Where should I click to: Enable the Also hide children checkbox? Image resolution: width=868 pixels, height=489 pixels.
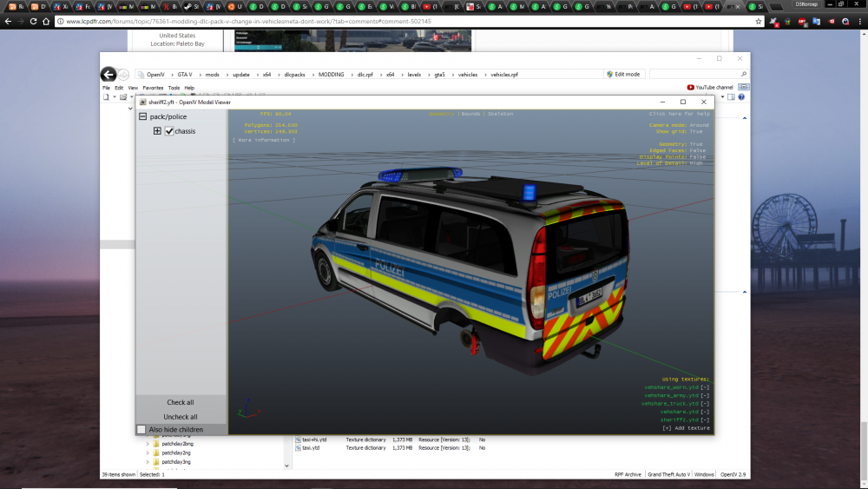[x=141, y=429]
